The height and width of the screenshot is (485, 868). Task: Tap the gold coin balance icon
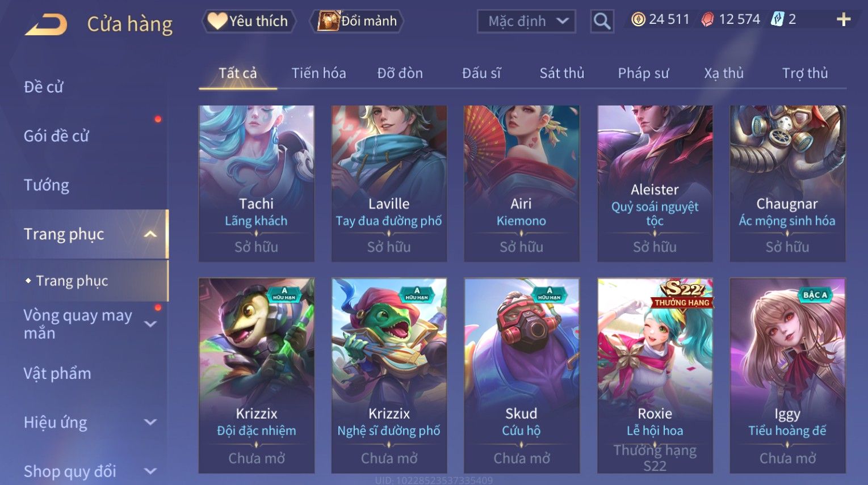[x=639, y=20]
